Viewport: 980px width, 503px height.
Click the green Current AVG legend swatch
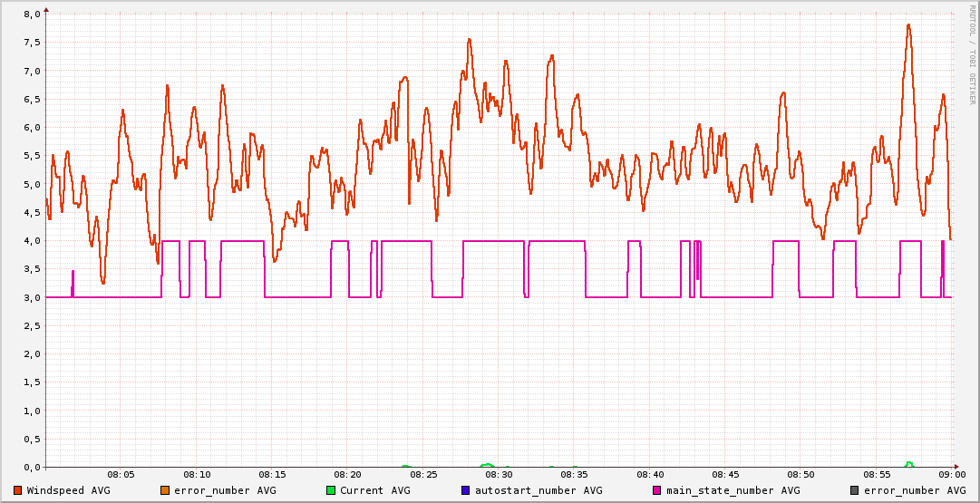(x=331, y=490)
